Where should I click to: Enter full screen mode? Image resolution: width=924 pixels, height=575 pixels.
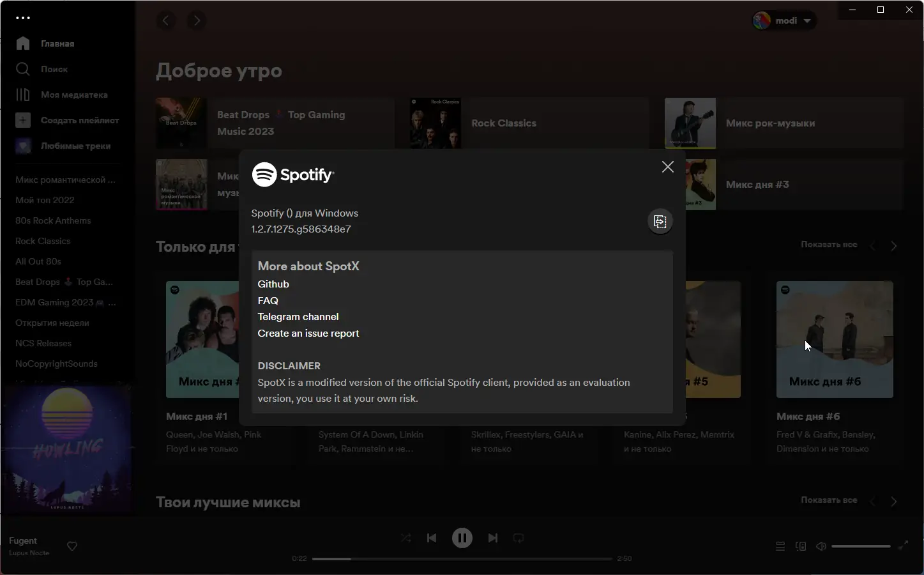[904, 546]
